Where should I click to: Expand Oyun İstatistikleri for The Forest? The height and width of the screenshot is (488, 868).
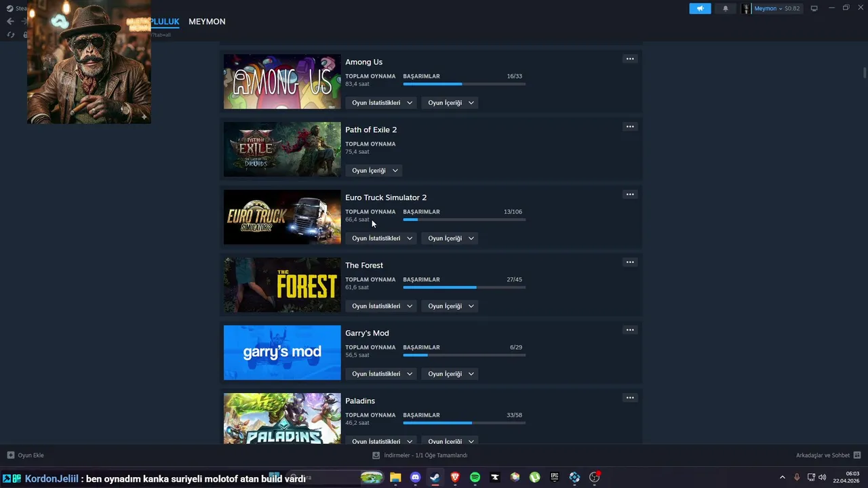pyautogui.click(x=381, y=306)
